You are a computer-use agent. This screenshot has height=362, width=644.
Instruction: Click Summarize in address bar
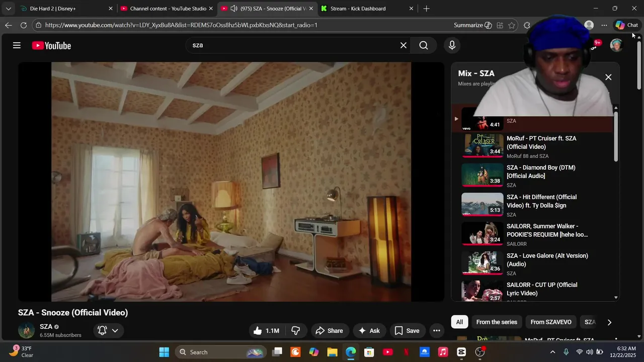[x=472, y=25]
